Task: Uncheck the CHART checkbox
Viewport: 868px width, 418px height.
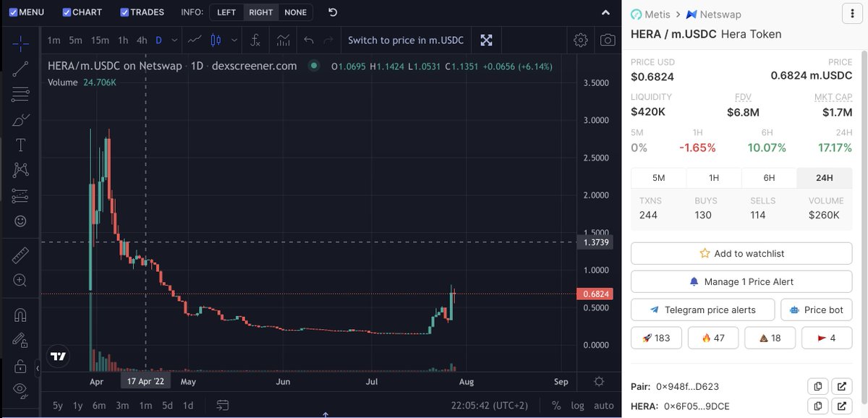Action: pos(67,12)
